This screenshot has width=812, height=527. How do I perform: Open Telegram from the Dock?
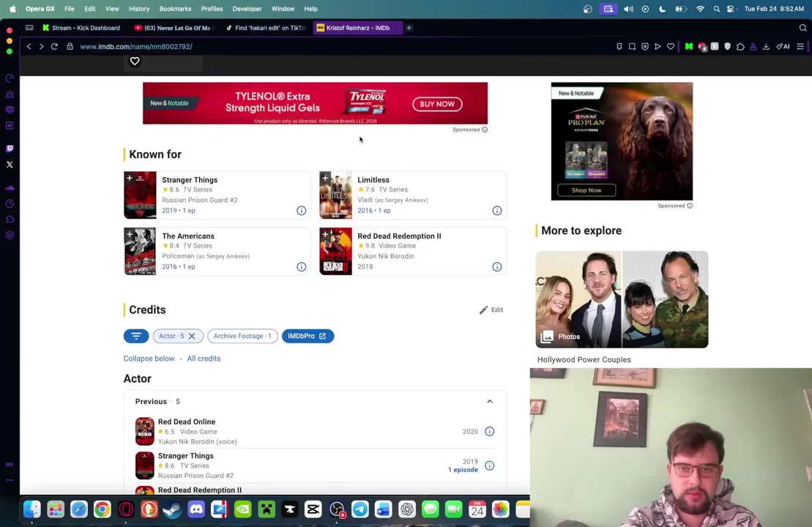(360, 509)
